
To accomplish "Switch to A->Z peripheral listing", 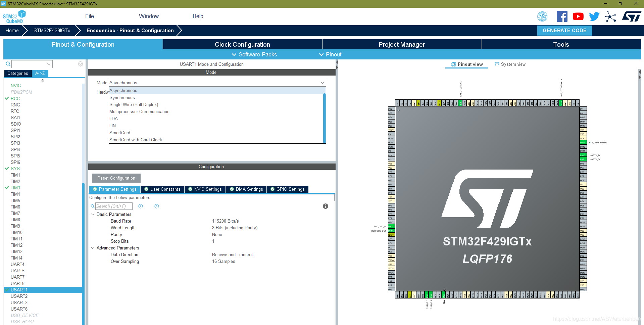I will point(40,73).
